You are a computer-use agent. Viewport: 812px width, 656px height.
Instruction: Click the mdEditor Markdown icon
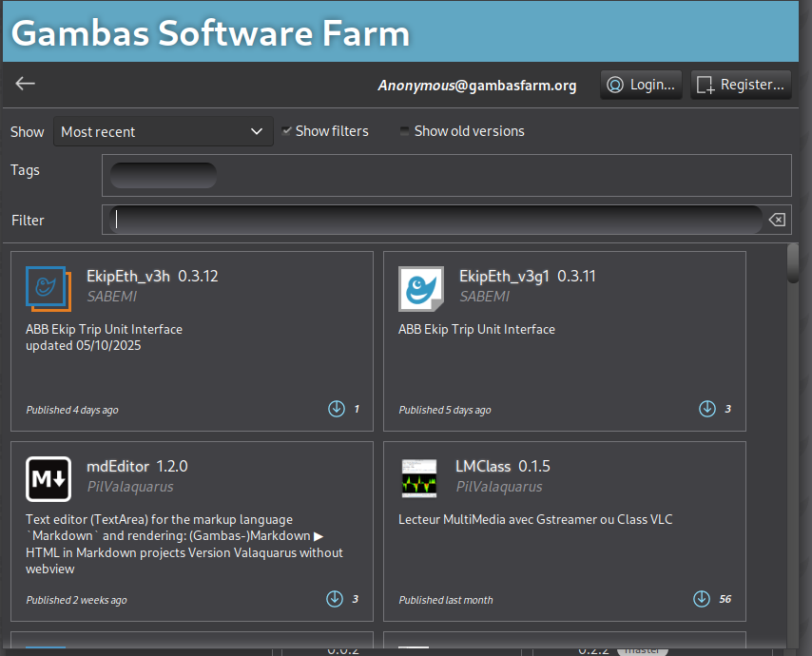[x=48, y=479]
